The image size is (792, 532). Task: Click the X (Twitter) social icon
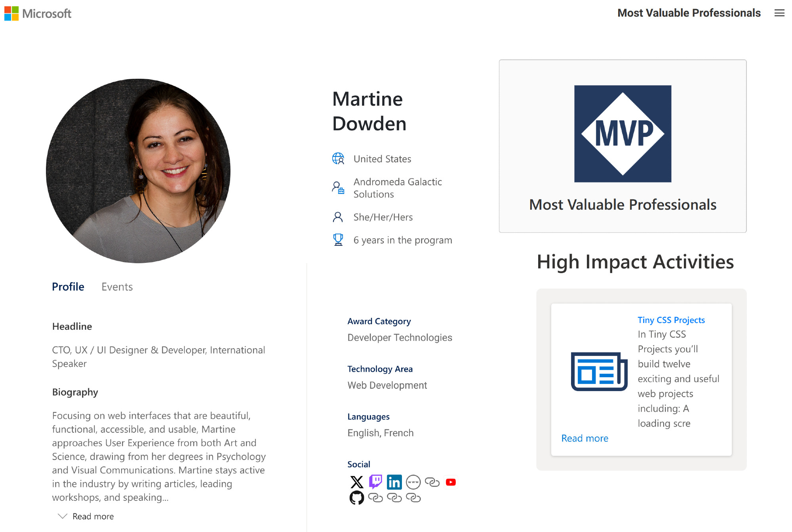[x=356, y=481]
